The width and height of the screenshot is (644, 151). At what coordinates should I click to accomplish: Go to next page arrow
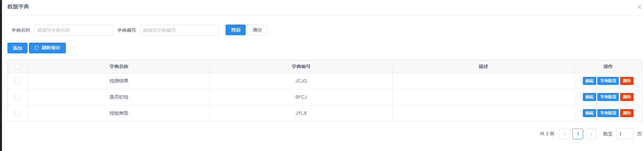click(591, 134)
